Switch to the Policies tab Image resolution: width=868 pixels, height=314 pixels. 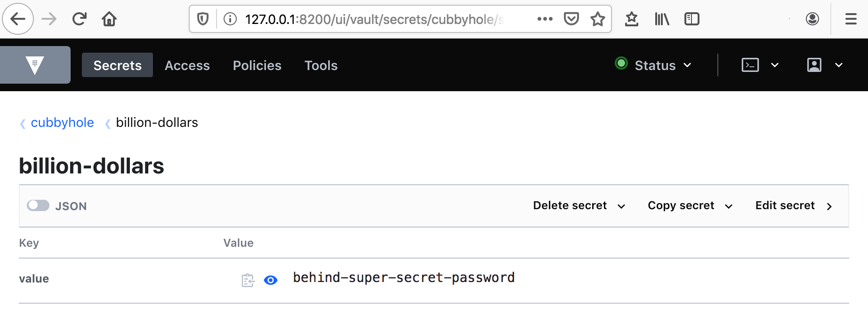click(x=257, y=65)
